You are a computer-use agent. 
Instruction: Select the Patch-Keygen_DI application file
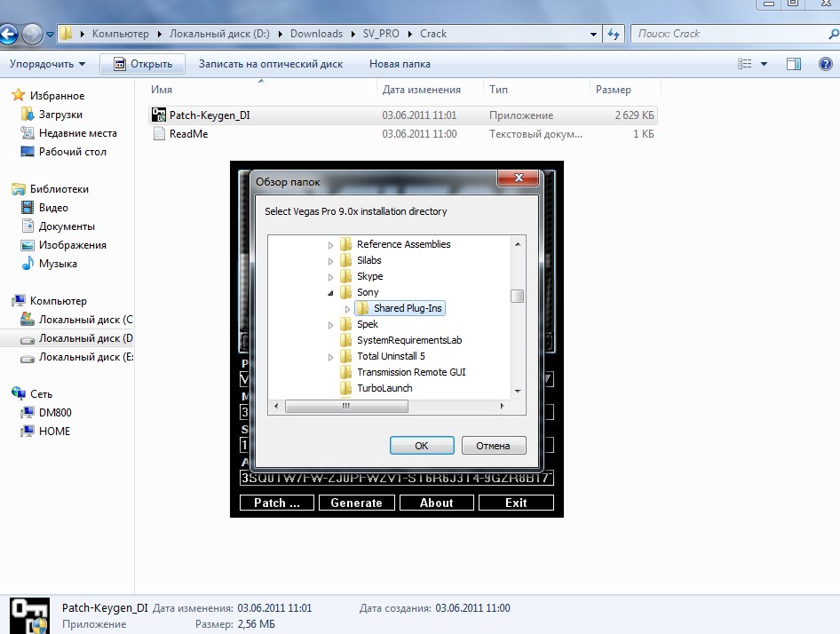402,115
